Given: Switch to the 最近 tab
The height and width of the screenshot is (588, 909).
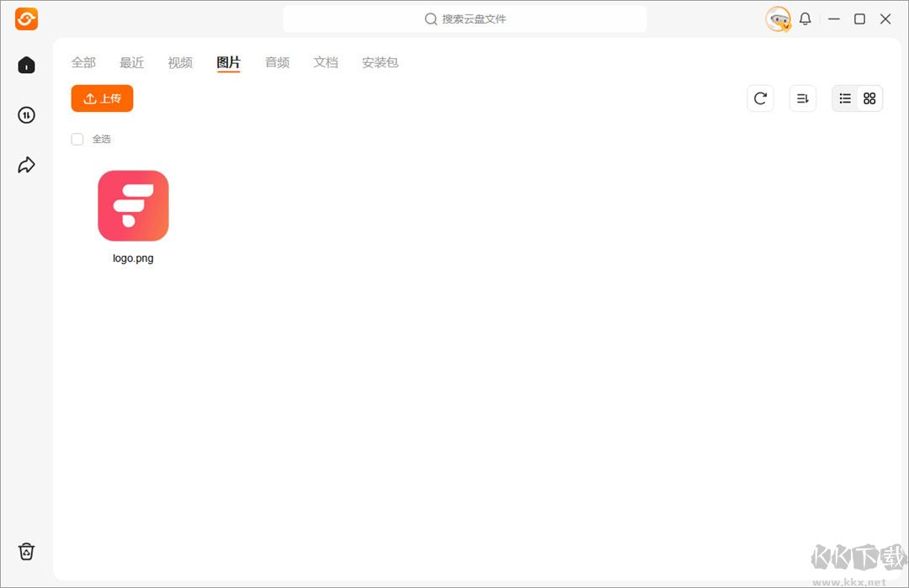Looking at the screenshot, I should click(131, 62).
